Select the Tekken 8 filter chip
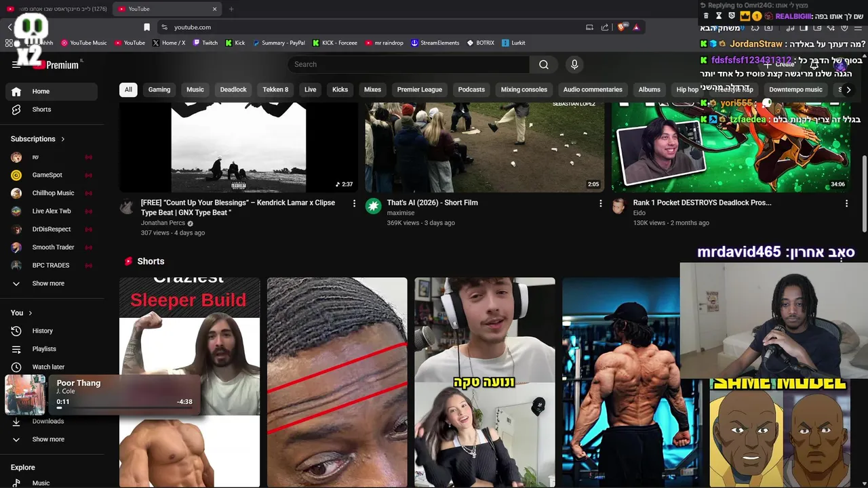This screenshot has width=868, height=488. pyautogui.click(x=275, y=89)
